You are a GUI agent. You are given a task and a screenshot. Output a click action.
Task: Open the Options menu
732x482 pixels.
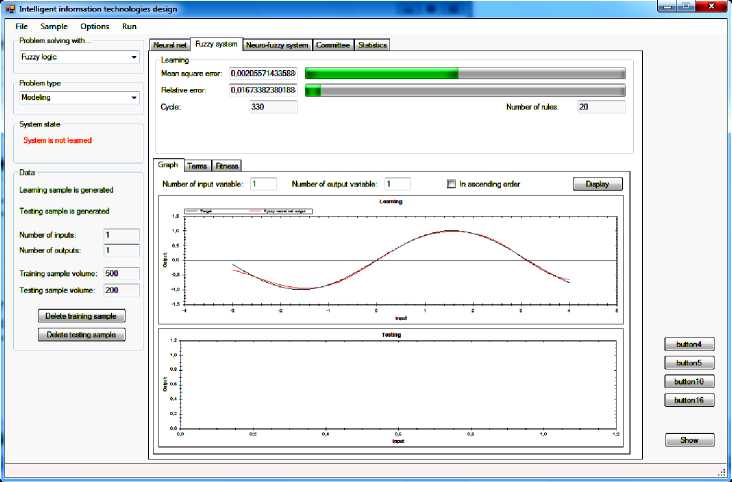(x=95, y=25)
